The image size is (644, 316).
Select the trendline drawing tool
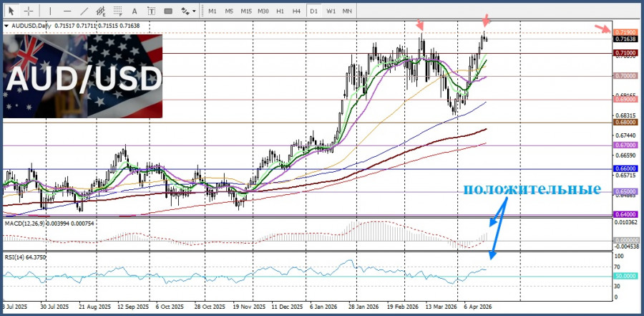84,11
